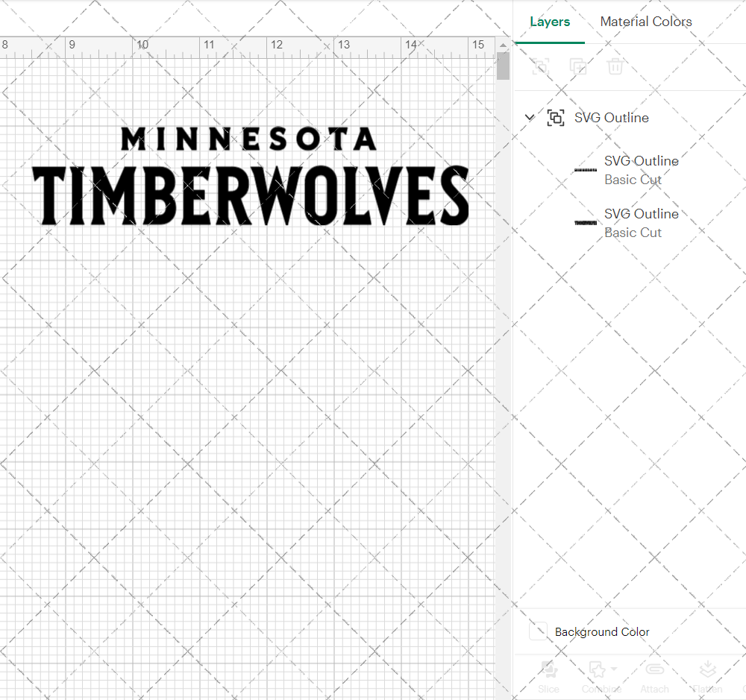Click the Flatten tool icon
746x700 pixels.
pyautogui.click(x=707, y=669)
